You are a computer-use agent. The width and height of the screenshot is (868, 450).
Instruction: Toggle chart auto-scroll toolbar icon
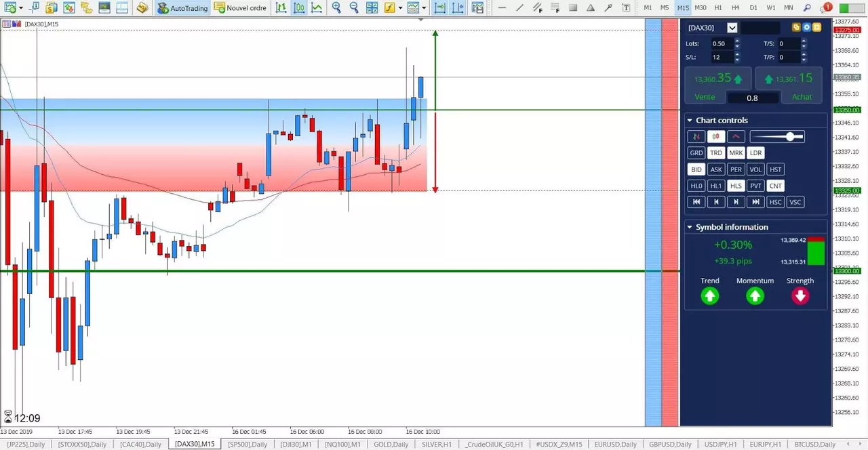click(x=440, y=8)
